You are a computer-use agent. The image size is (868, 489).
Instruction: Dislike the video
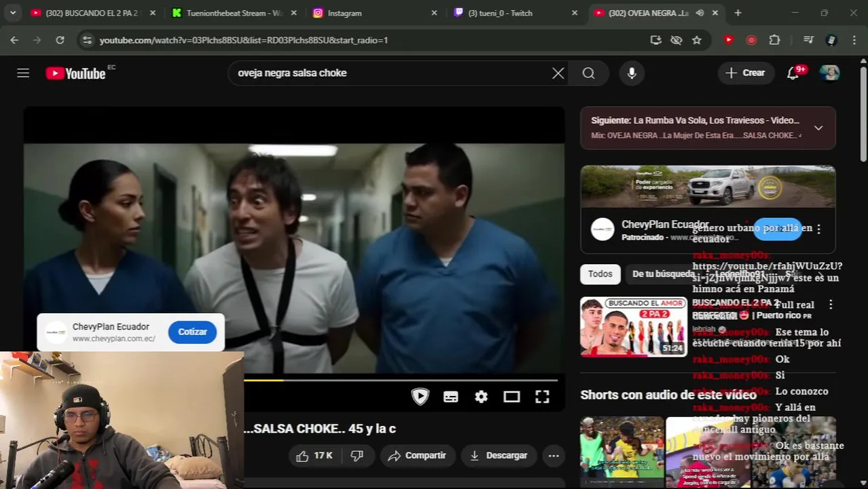(x=357, y=456)
